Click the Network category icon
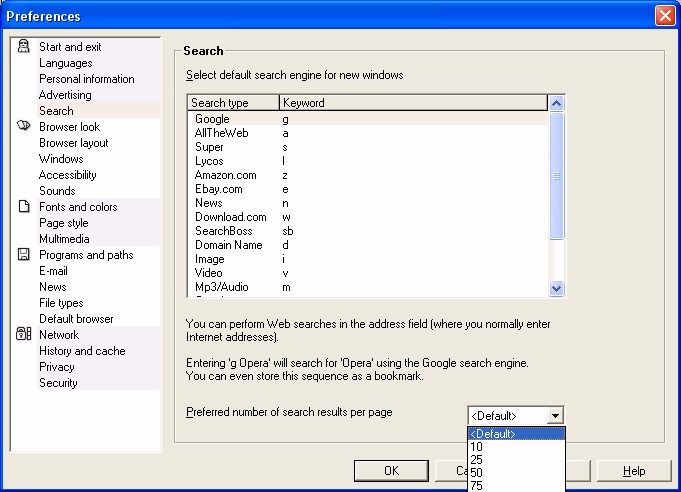The image size is (681, 492). tap(24, 335)
